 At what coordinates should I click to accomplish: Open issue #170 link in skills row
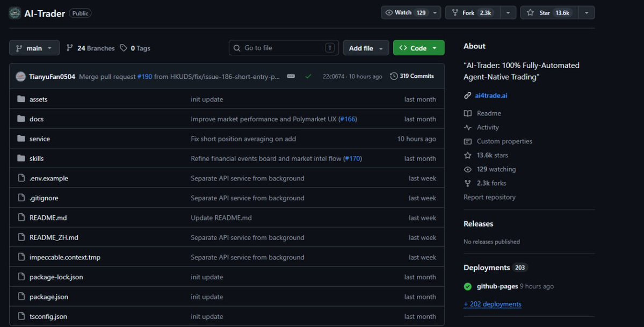(x=353, y=158)
